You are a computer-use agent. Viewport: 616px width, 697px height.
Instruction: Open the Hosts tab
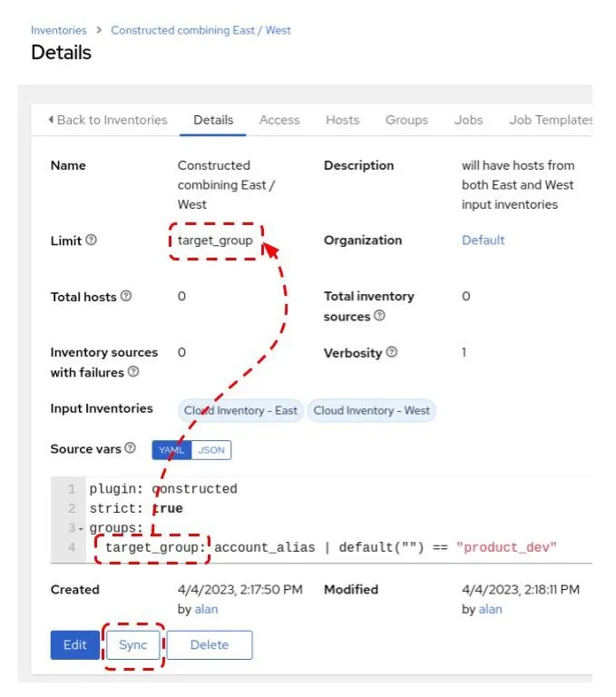[343, 120]
